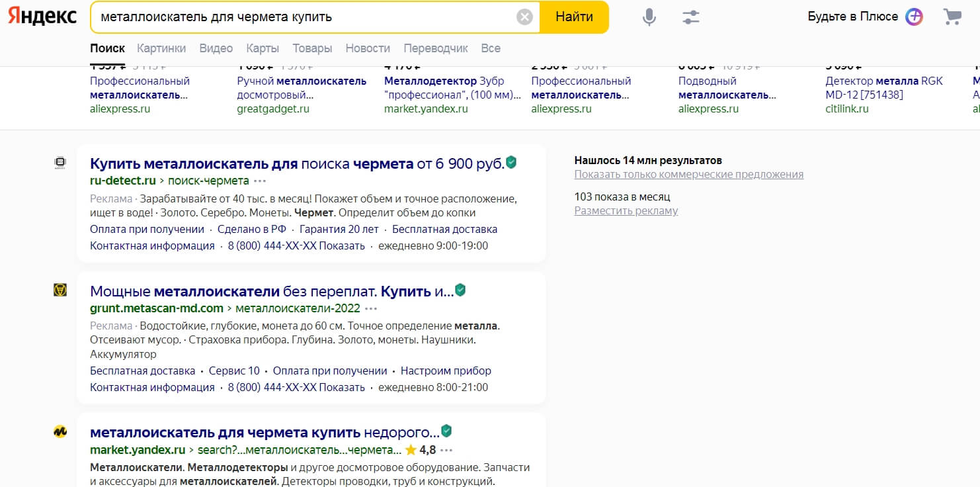980x487 pixels.
Task: Click Сервис 10 sitelink
Action: click(x=234, y=371)
